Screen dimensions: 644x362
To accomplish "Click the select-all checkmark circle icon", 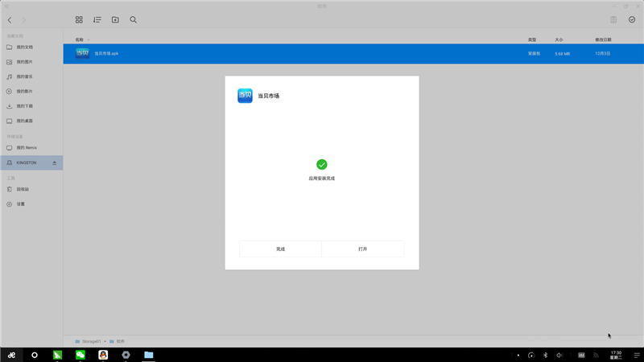I will (x=632, y=19).
